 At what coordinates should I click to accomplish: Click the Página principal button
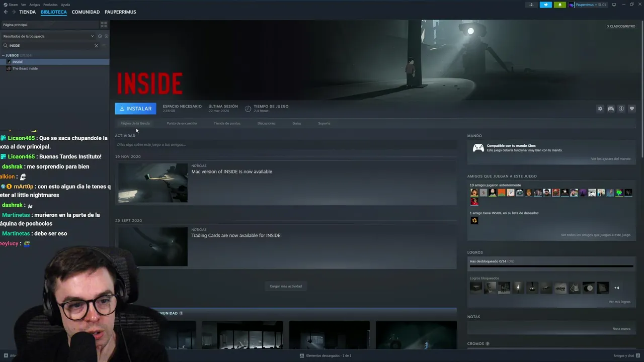coord(49,25)
